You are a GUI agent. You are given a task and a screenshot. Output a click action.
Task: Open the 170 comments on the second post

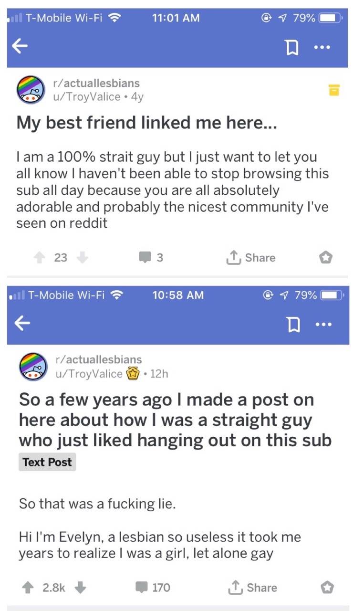[x=155, y=588]
